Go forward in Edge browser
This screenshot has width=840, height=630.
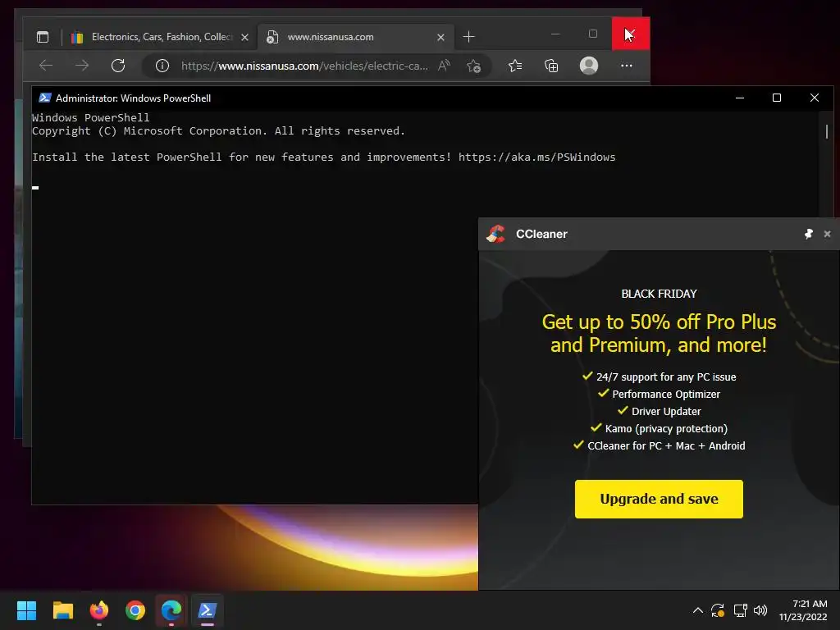pos(82,66)
